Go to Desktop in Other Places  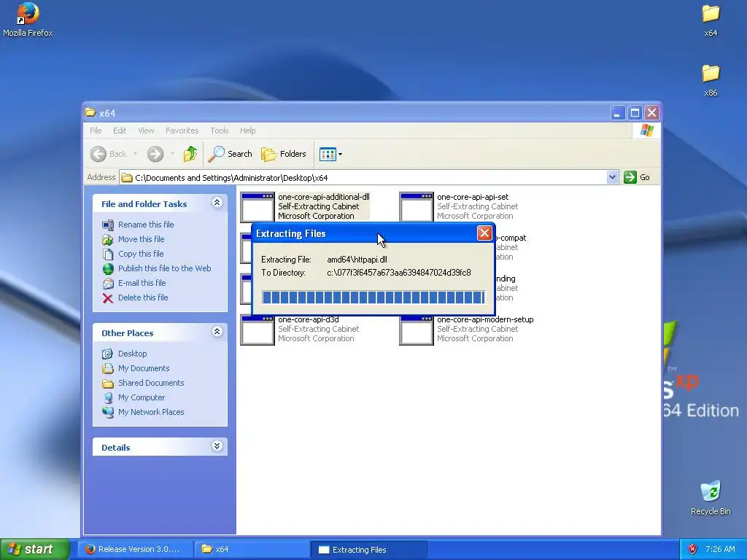(133, 354)
